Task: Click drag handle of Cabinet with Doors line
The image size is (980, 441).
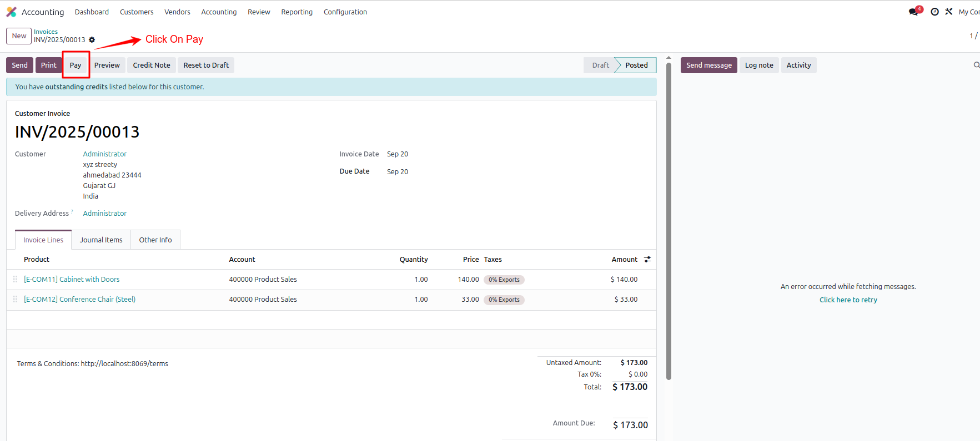Action: tap(15, 280)
